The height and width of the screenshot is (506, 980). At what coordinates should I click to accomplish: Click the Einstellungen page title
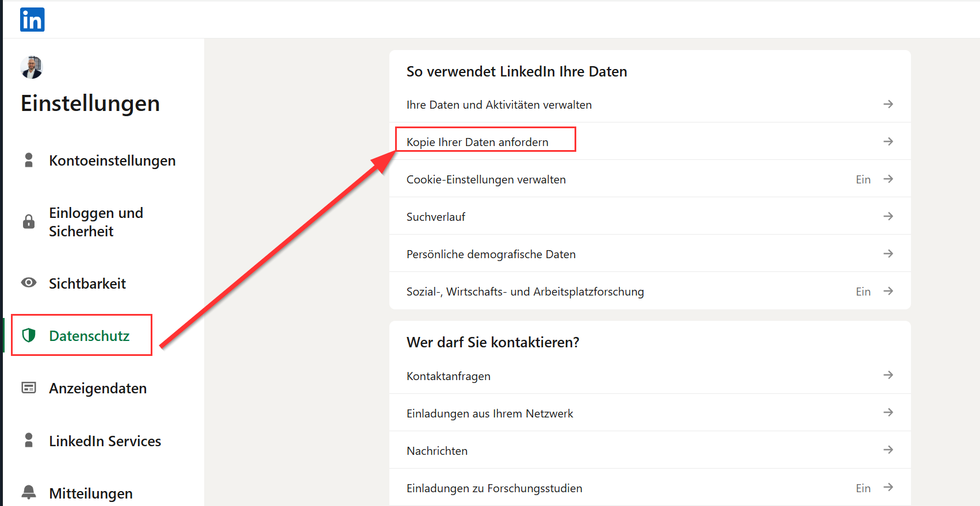pos(90,103)
